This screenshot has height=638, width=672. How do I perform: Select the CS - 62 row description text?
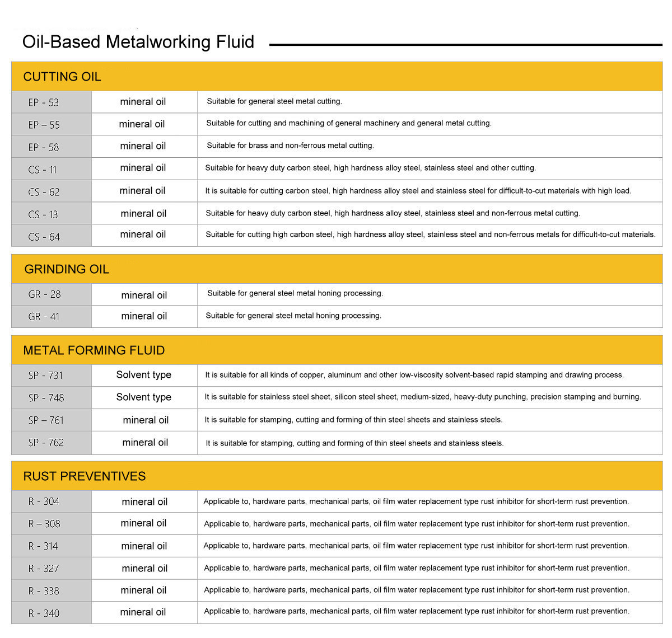point(418,191)
